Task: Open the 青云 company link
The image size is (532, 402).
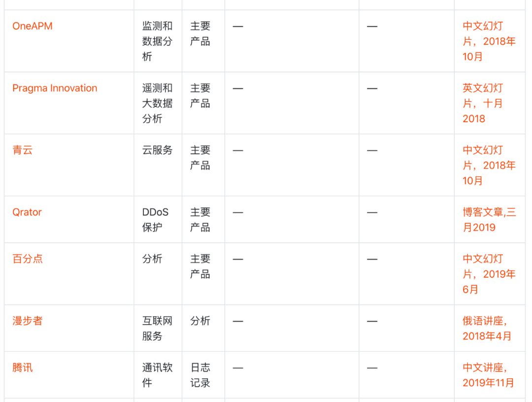Action: click(23, 150)
